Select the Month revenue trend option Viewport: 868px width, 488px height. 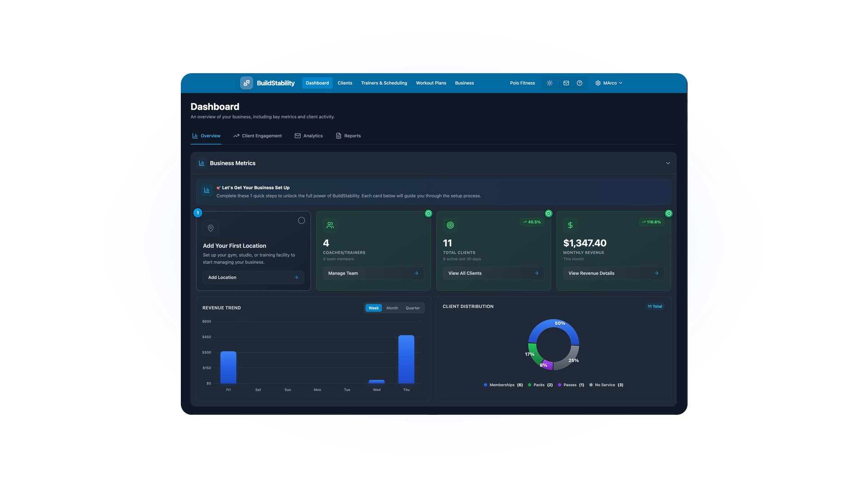click(x=392, y=308)
